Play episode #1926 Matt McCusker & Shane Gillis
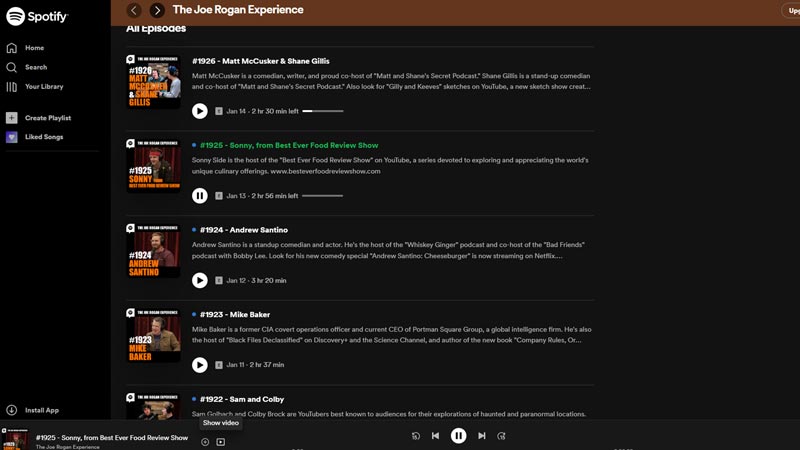The height and width of the screenshot is (450, 800). click(x=199, y=111)
